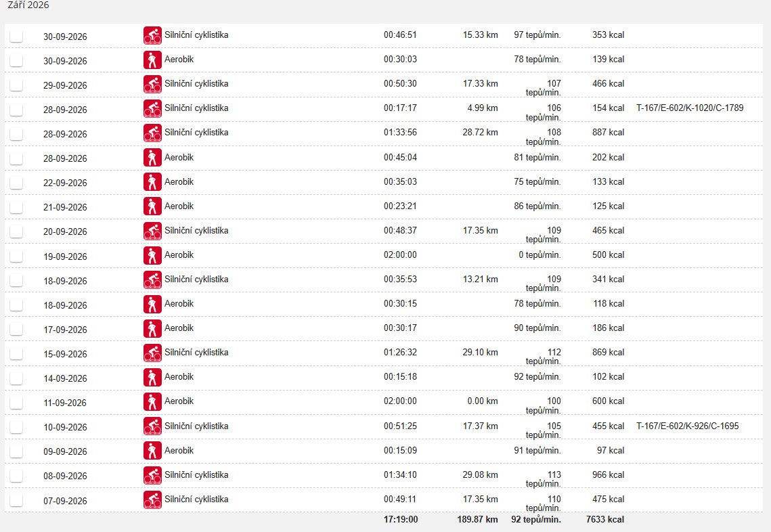Open the aerobics icon on 22-09-2026

pyautogui.click(x=152, y=182)
